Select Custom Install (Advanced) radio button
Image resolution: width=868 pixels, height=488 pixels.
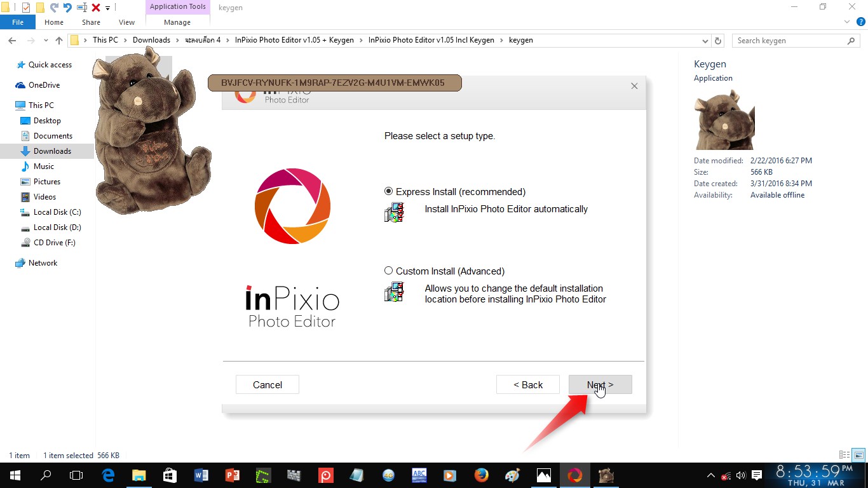point(389,271)
